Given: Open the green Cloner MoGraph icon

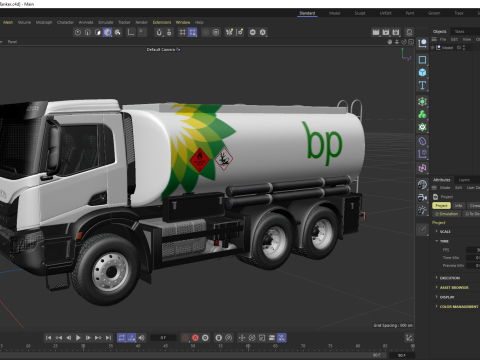Looking at the screenshot, I should [422, 114].
